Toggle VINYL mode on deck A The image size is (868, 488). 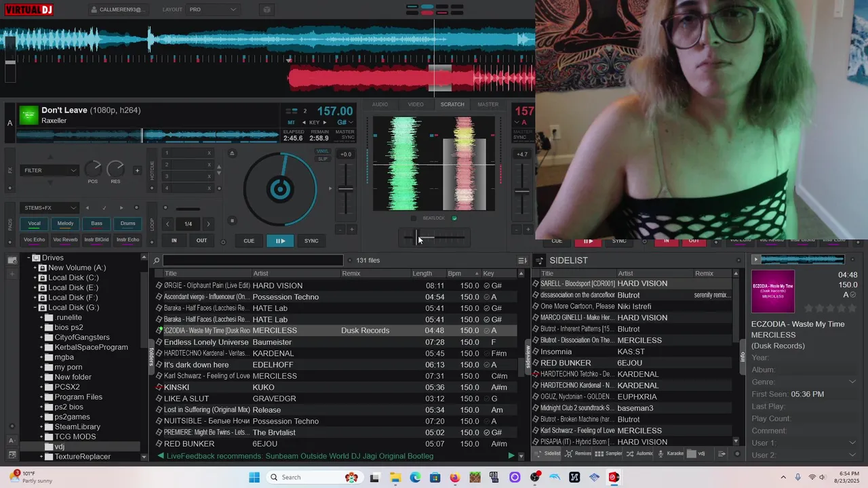pyautogui.click(x=323, y=152)
